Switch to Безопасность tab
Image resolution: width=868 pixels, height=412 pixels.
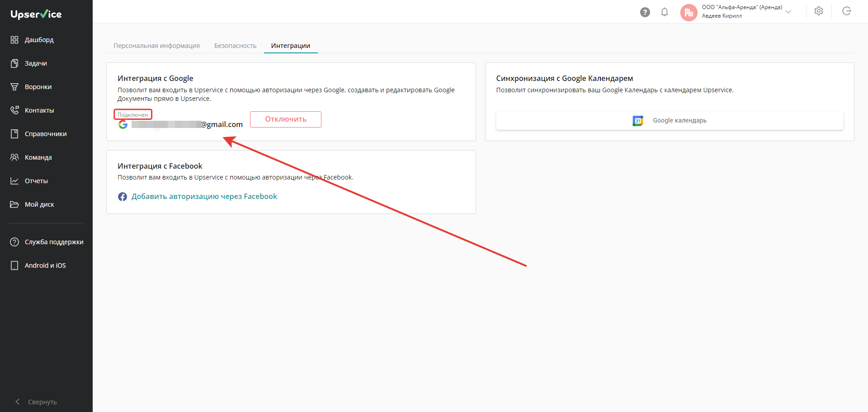coord(235,46)
